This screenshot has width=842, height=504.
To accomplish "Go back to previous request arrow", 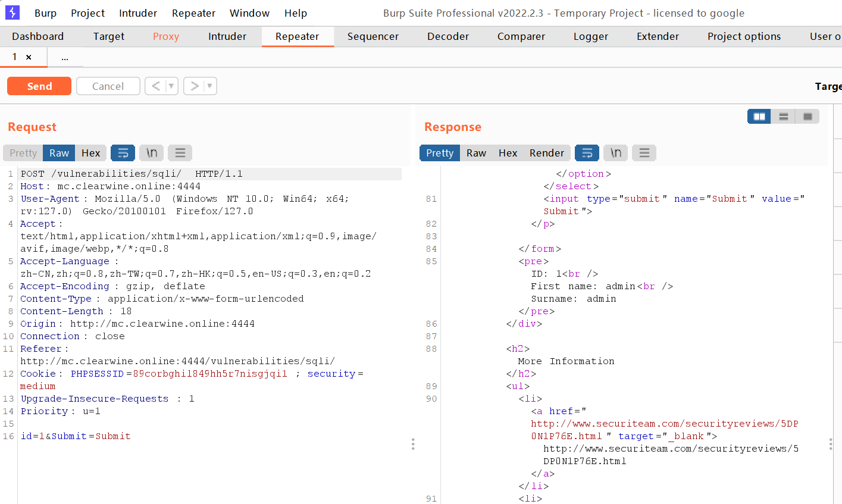I will click(x=156, y=86).
